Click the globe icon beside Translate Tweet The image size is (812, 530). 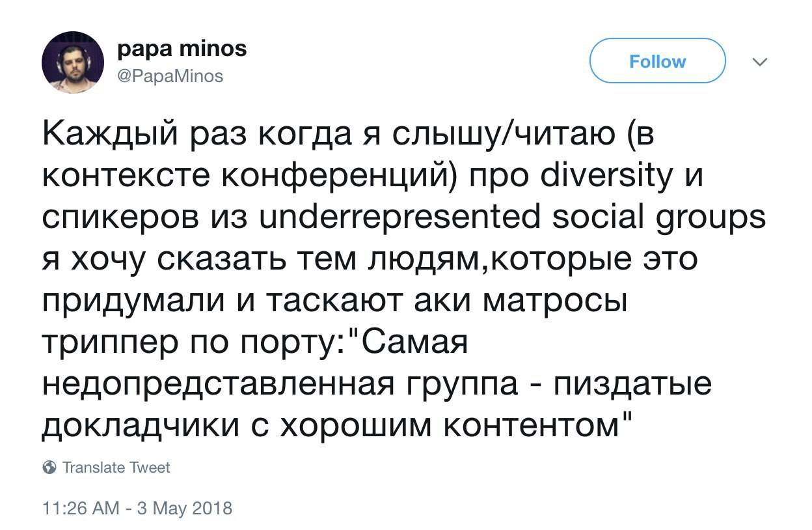click(x=49, y=467)
